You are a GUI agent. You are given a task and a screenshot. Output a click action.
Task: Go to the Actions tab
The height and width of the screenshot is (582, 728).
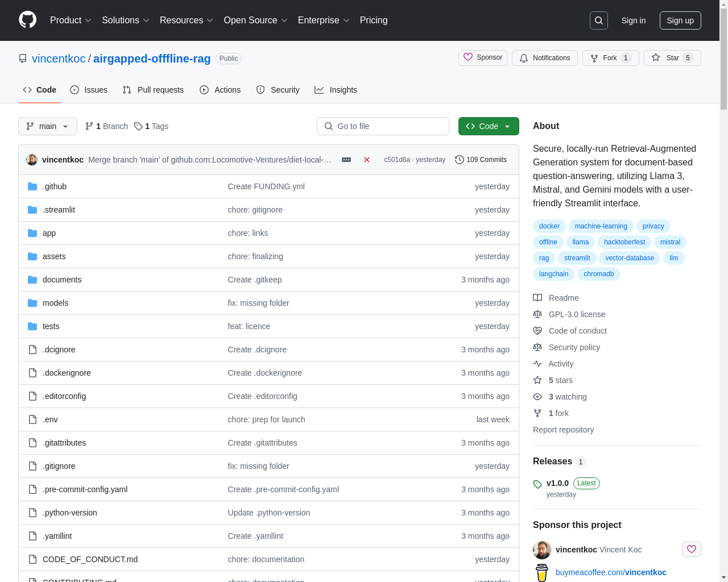(x=220, y=90)
